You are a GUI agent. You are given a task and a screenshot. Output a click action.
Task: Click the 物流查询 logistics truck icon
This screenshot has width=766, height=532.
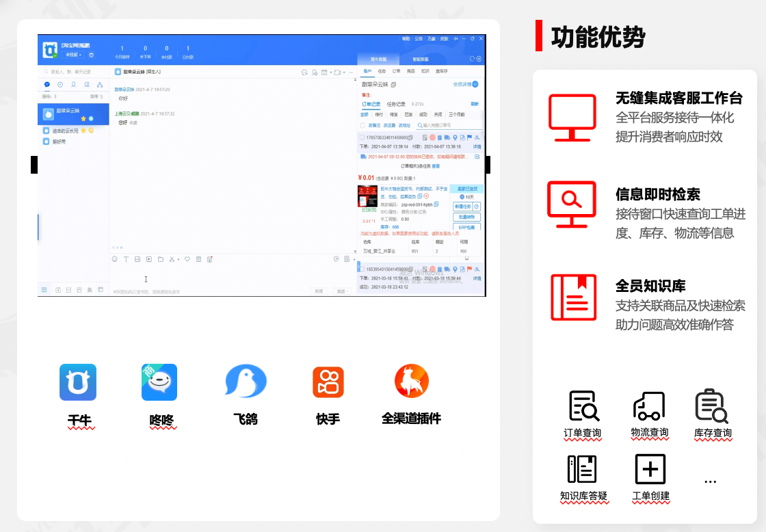pos(648,406)
